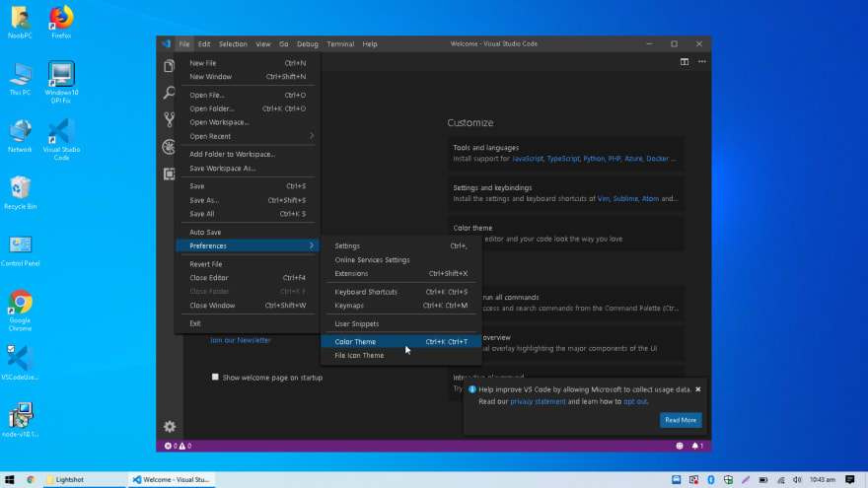Open the View menu

tap(263, 43)
